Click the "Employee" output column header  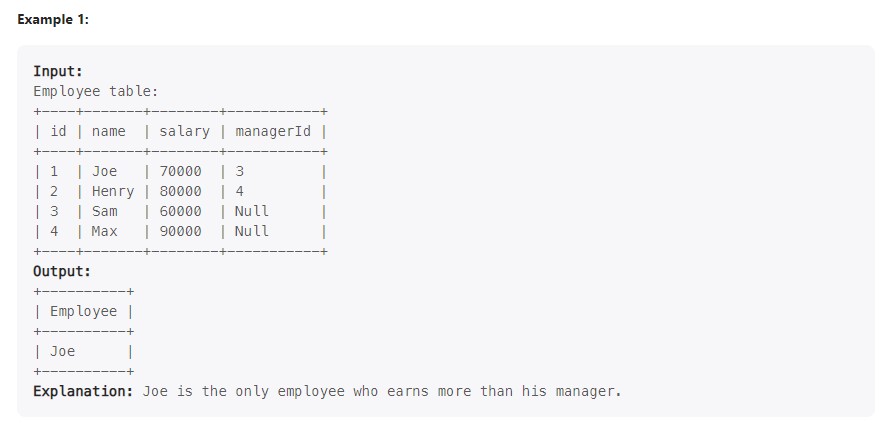(83, 311)
